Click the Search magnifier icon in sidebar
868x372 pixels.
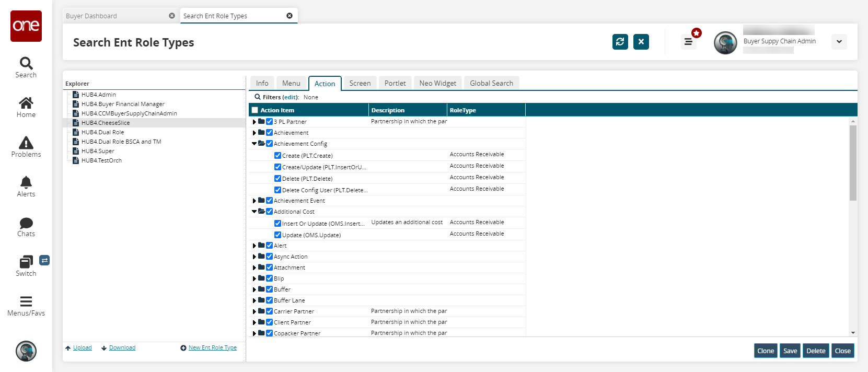coord(26,64)
